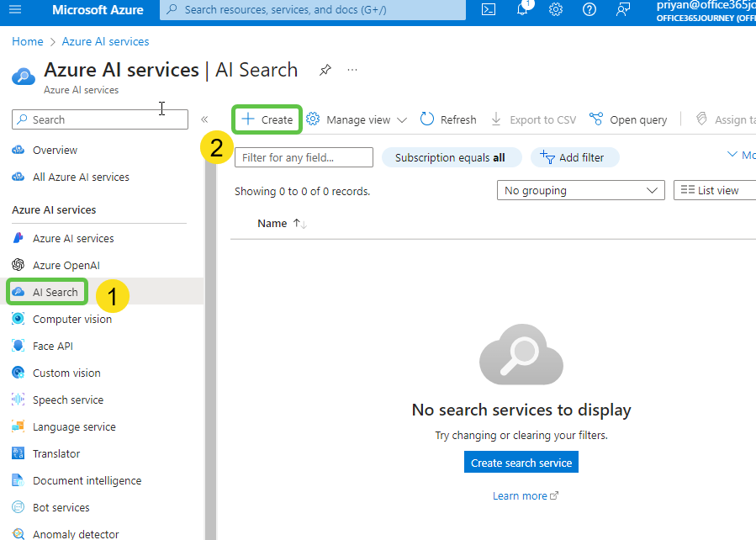This screenshot has height=540, width=756.
Task: Select the Computer vision service
Action: click(74, 319)
